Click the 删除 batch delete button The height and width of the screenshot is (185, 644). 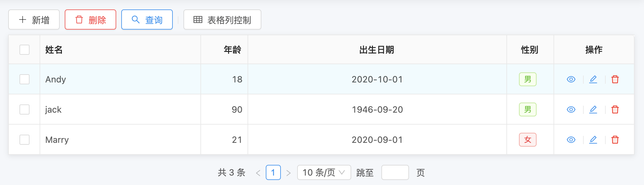[90, 19]
